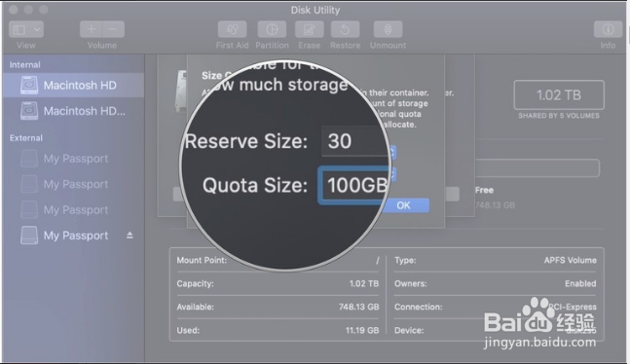Add a volume with plus button
The width and height of the screenshot is (630, 364).
92,29
